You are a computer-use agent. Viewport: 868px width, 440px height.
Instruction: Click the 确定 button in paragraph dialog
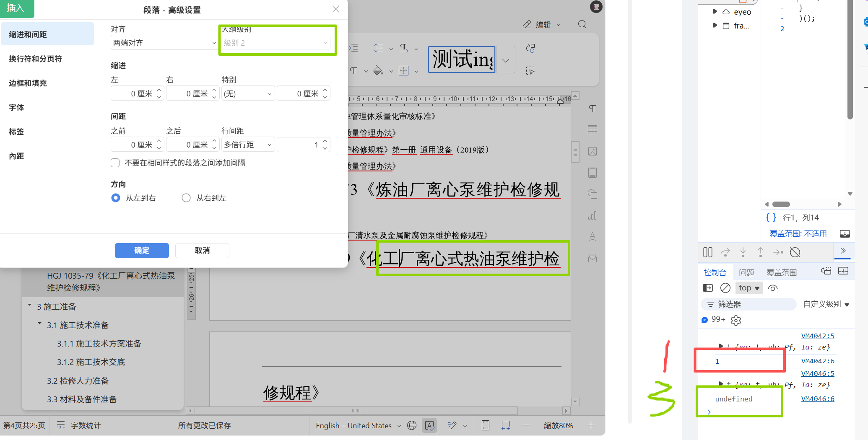point(142,250)
